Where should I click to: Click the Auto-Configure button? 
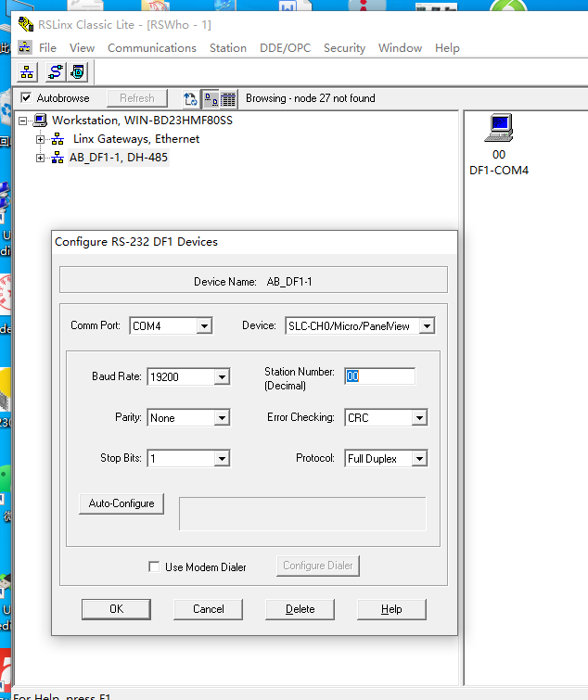[x=121, y=503]
